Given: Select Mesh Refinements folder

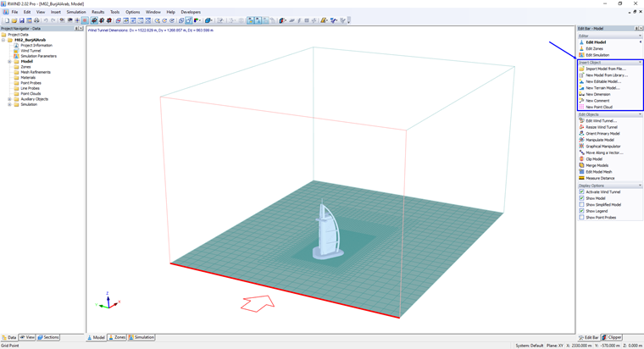Looking at the screenshot, I should click(x=36, y=72).
